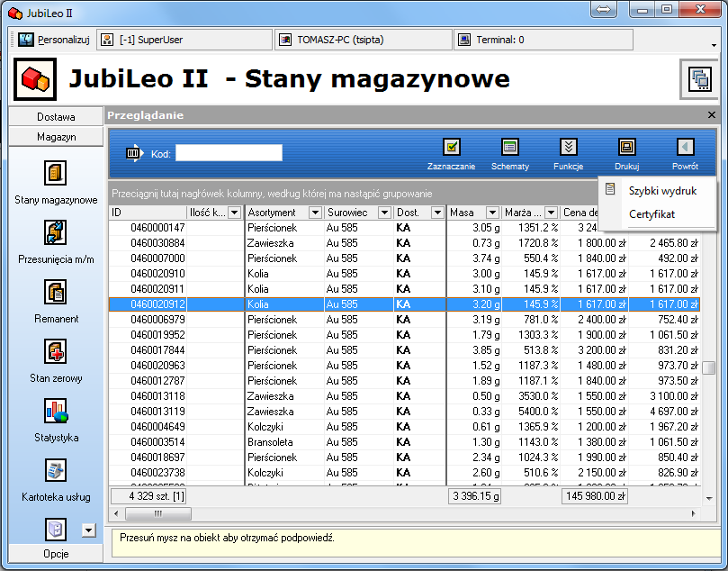
Task: Switch to the Dostawa section
Action: 56,116
